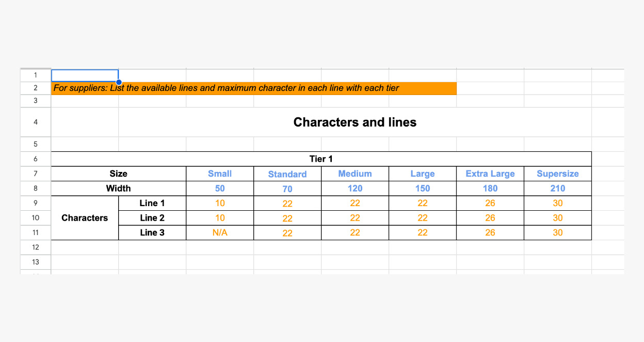Click the selected empty cell in row 1
Screen dimensions: 644x342
click(x=85, y=75)
